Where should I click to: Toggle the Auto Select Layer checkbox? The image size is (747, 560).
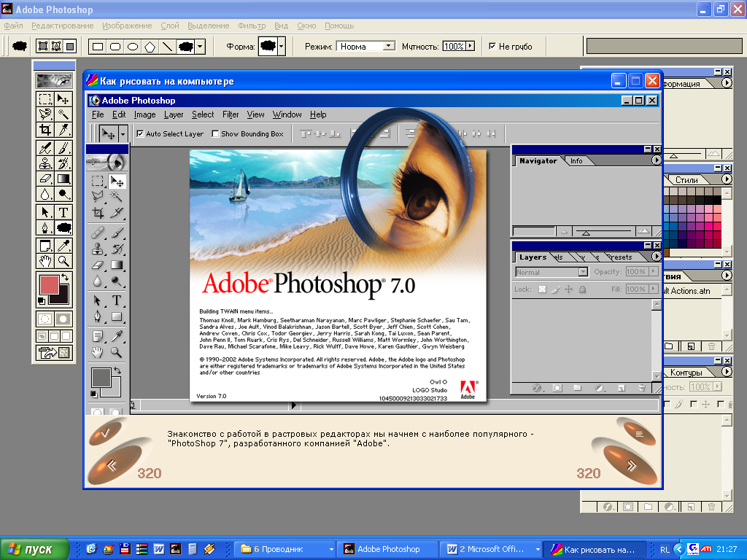pos(140,134)
